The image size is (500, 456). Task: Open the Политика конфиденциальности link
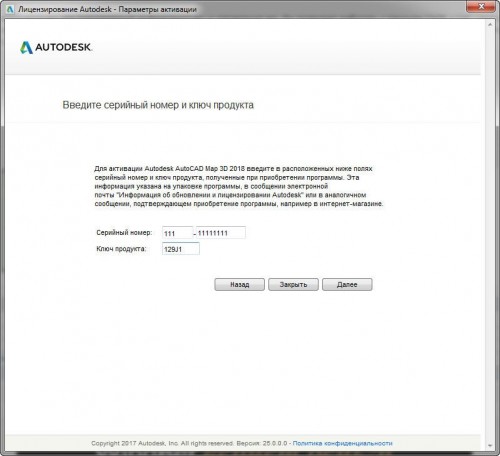click(x=342, y=443)
